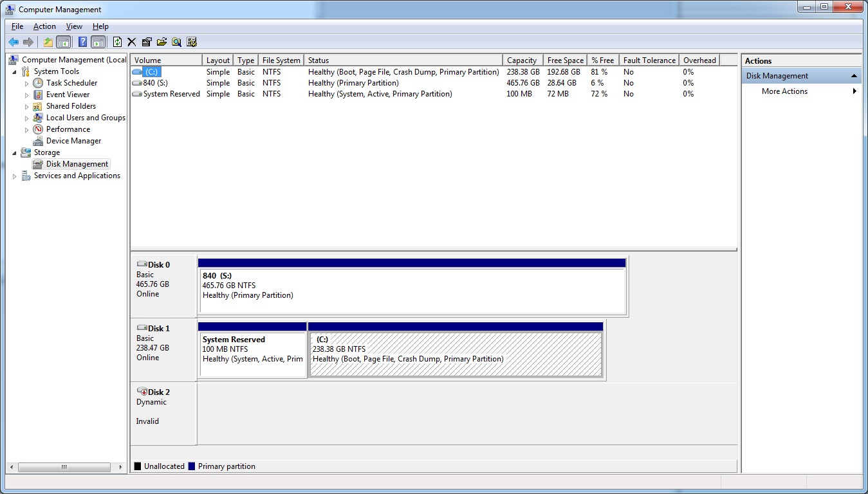This screenshot has height=494, width=868.
Task: Click the Disk 2 invalid disk icon
Action: pos(142,392)
